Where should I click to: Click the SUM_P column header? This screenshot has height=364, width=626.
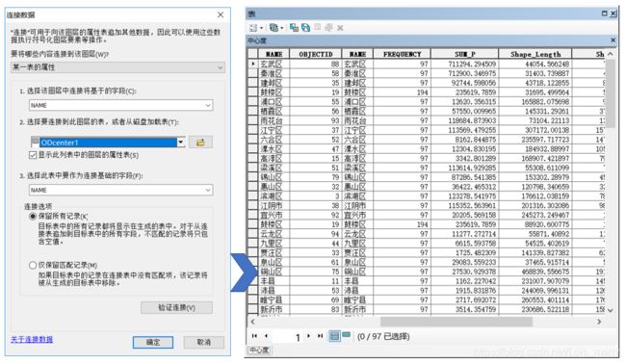pyautogui.click(x=465, y=54)
